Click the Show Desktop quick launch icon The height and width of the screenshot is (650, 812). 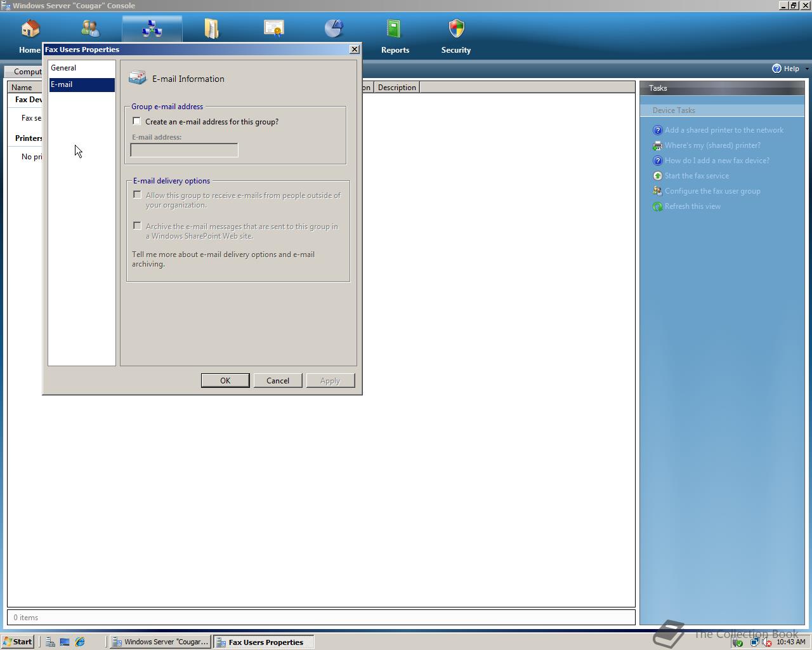pyautogui.click(x=65, y=642)
